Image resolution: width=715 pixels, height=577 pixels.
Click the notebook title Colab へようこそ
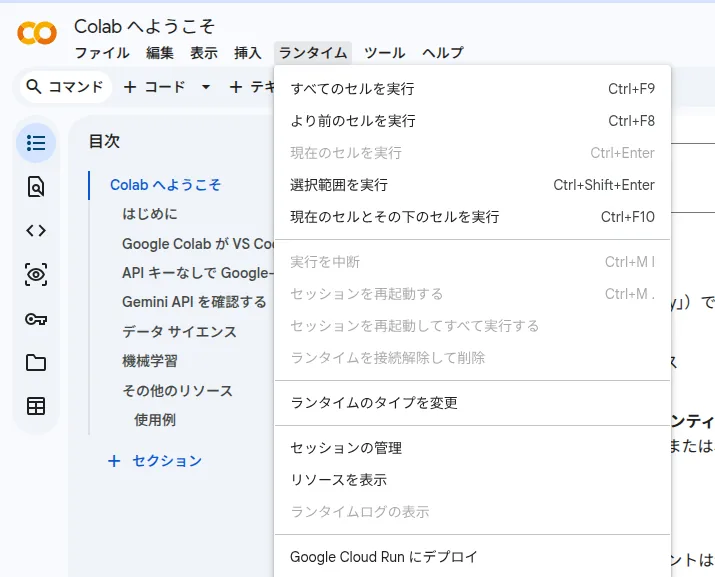(x=145, y=26)
